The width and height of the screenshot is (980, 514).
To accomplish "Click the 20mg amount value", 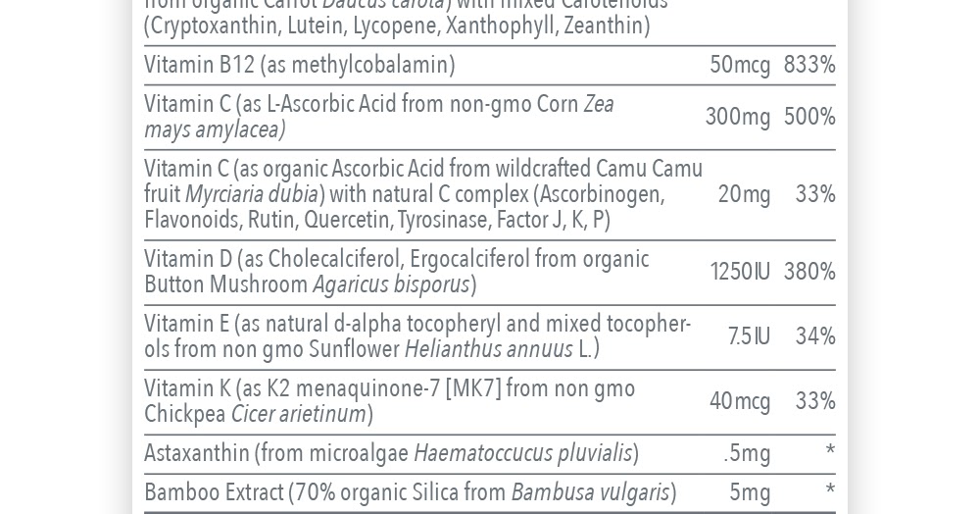I will (x=744, y=194).
